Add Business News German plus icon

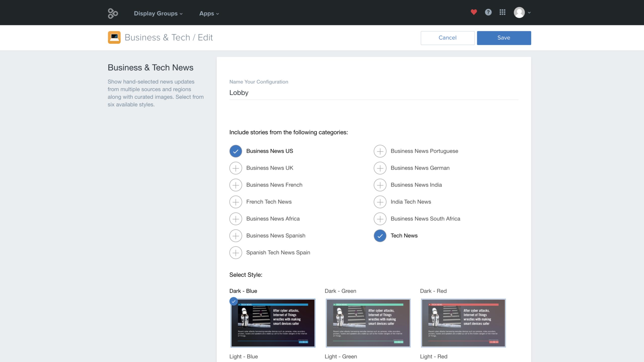coord(380,168)
